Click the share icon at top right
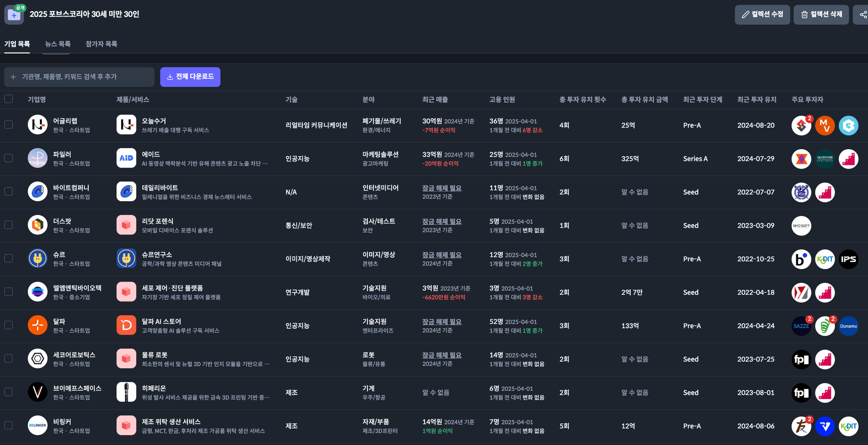This screenshot has width=868, height=445. click(862, 15)
